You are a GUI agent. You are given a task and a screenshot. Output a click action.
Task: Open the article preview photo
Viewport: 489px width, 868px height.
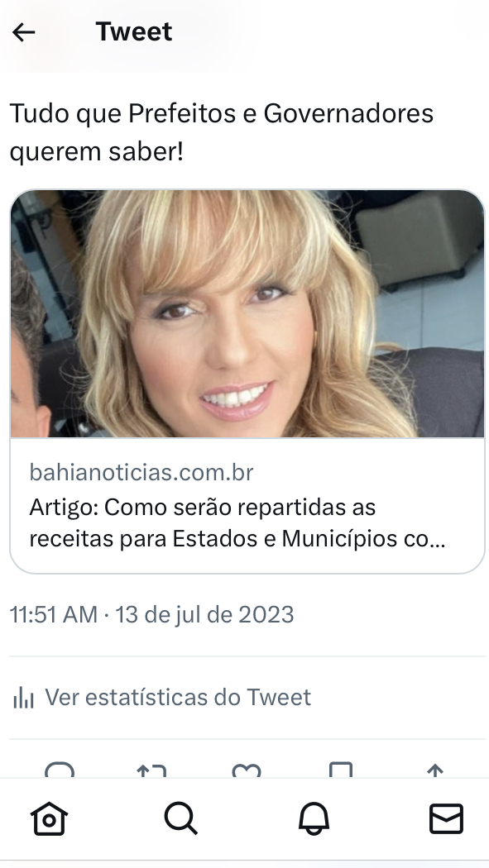click(247, 313)
